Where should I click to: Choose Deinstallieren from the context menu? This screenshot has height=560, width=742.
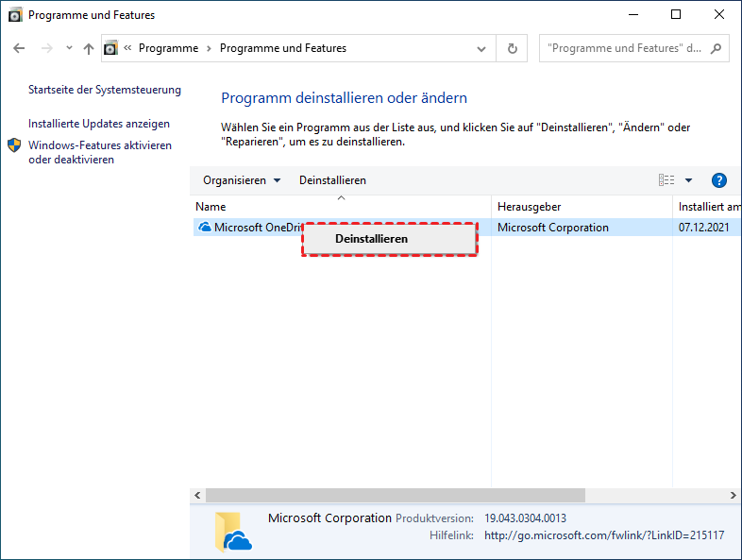(390, 239)
